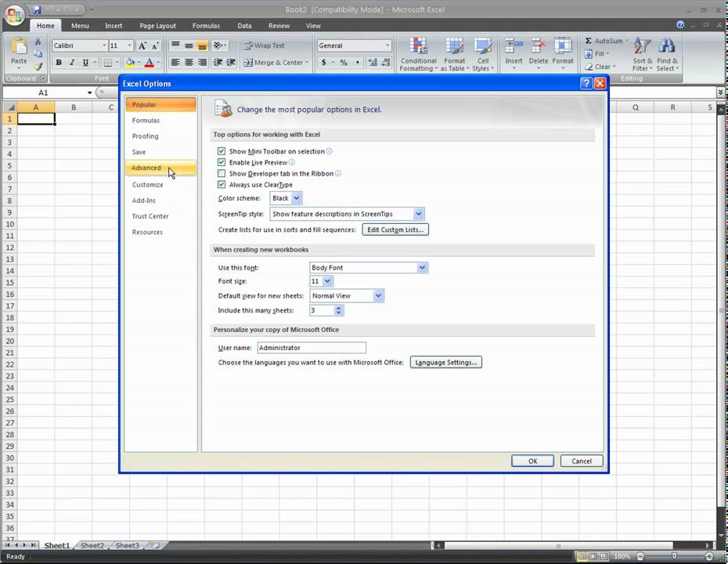Screen dimensions: 728x564
Task: Click the Shrink Font icon
Action: coord(155,45)
